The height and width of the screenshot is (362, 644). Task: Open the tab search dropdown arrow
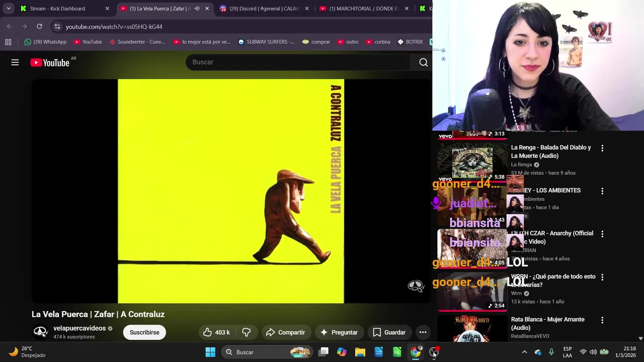pos(9,9)
